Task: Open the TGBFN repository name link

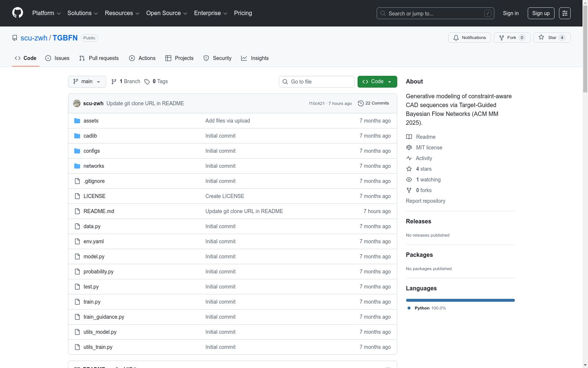Action: click(x=65, y=38)
